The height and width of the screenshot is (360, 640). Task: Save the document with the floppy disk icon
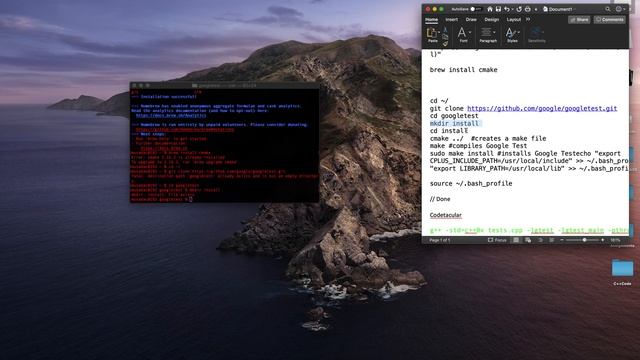click(x=498, y=9)
